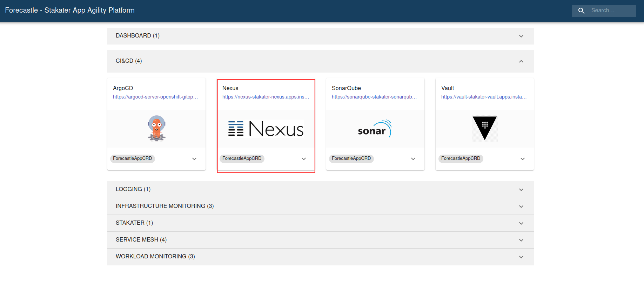Screen dimensions: 644x298
Task: Expand the SERVICE MESH section
Action: pos(521,240)
